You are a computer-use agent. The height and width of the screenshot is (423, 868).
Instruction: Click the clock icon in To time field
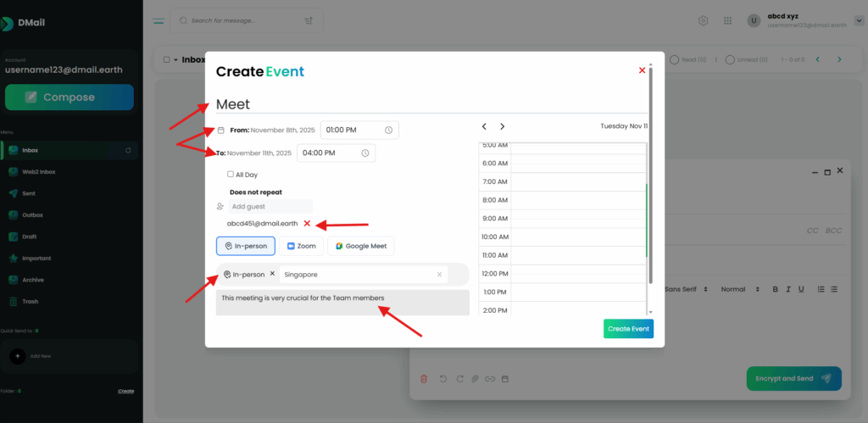pyautogui.click(x=364, y=153)
